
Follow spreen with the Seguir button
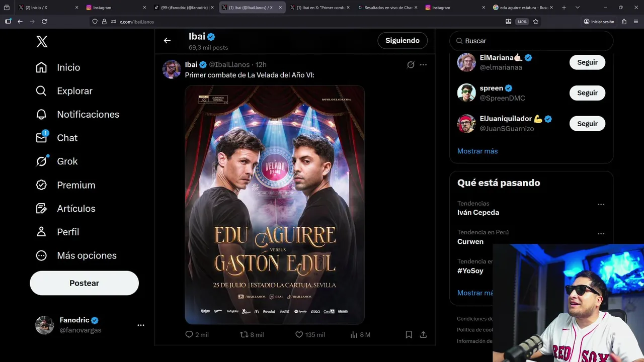587,93
